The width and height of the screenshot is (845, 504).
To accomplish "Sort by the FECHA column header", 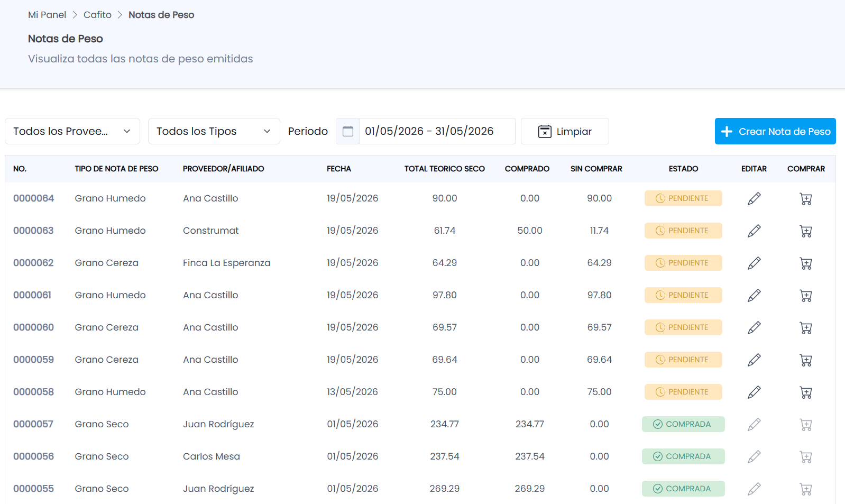I will (x=339, y=169).
